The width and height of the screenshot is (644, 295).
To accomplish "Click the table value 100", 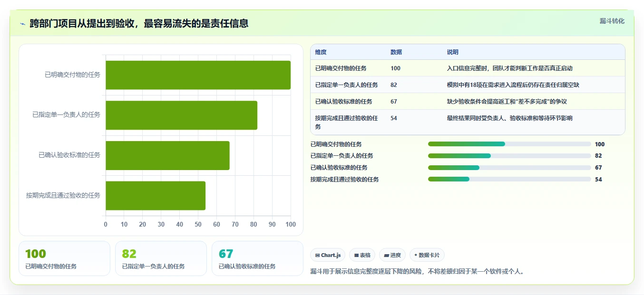I will click(395, 68).
